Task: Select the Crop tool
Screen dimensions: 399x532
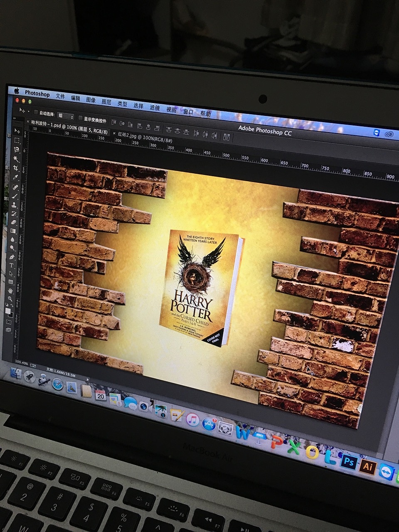Action: pos(15,168)
